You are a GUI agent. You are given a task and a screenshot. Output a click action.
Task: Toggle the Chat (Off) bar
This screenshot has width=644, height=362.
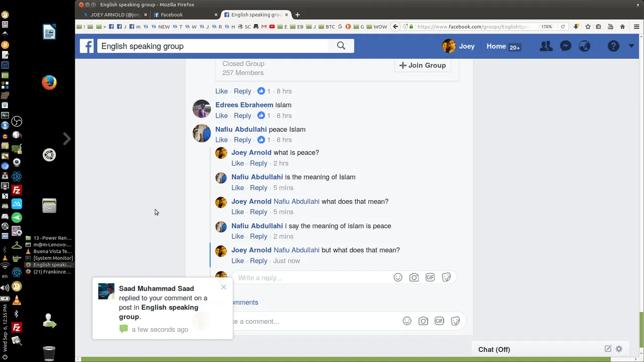coord(550,349)
